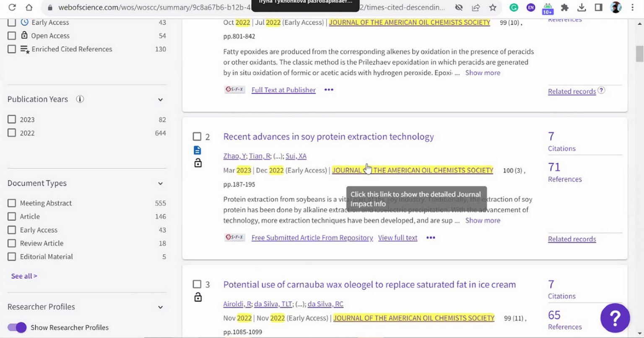Bookmark page with the star icon
The width and height of the screenshot is (644, 338).
click(493, 7)
